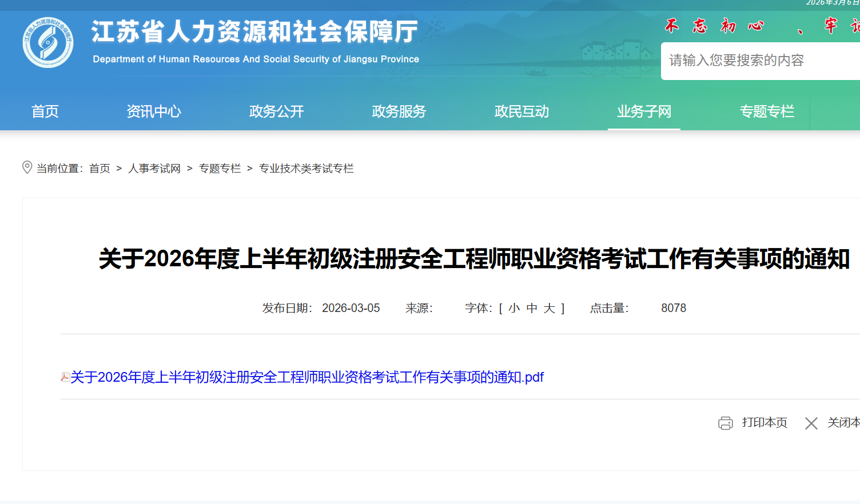Click the close page X icon
This screenshot has height=504, width=860.
point(811,423)
